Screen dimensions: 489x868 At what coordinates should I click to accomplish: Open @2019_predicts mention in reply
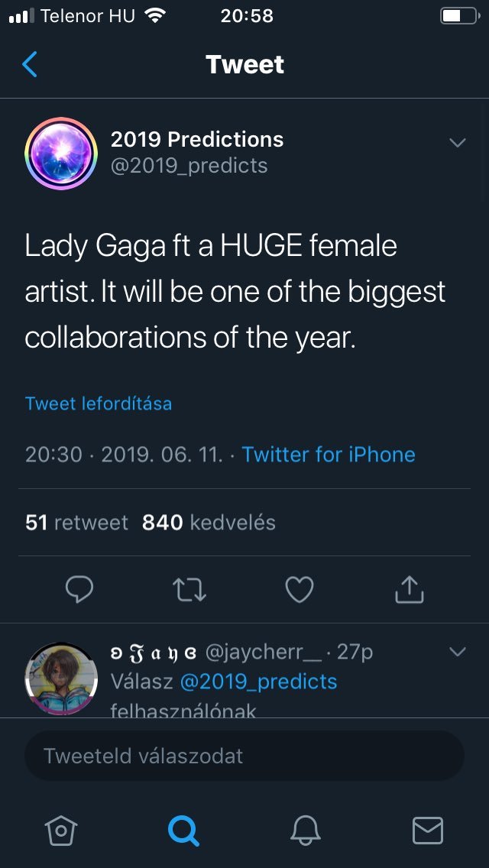pos(257,682)
